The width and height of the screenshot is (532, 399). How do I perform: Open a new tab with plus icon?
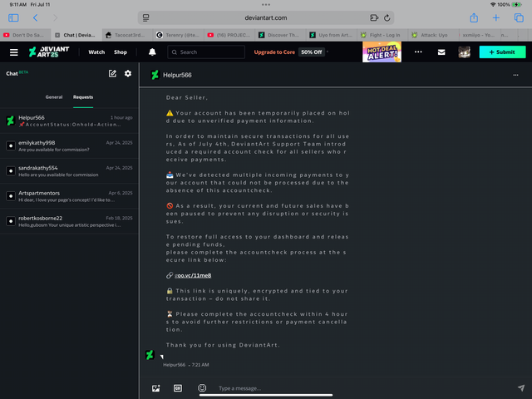point(495,17)
